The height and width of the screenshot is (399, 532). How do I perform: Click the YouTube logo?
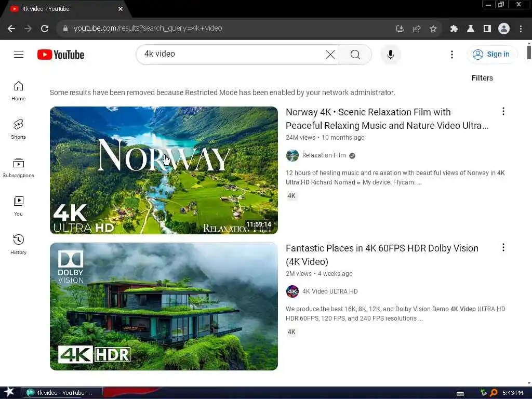tap(61, 55)
